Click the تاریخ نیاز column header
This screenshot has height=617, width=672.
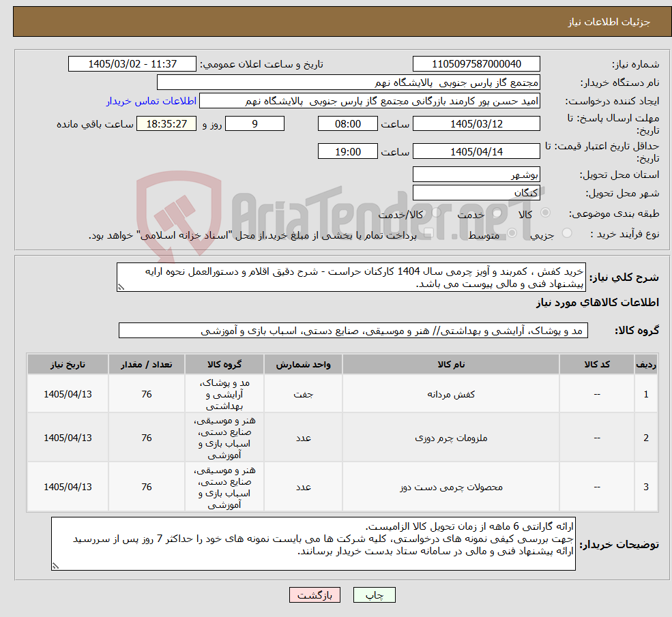68,364
